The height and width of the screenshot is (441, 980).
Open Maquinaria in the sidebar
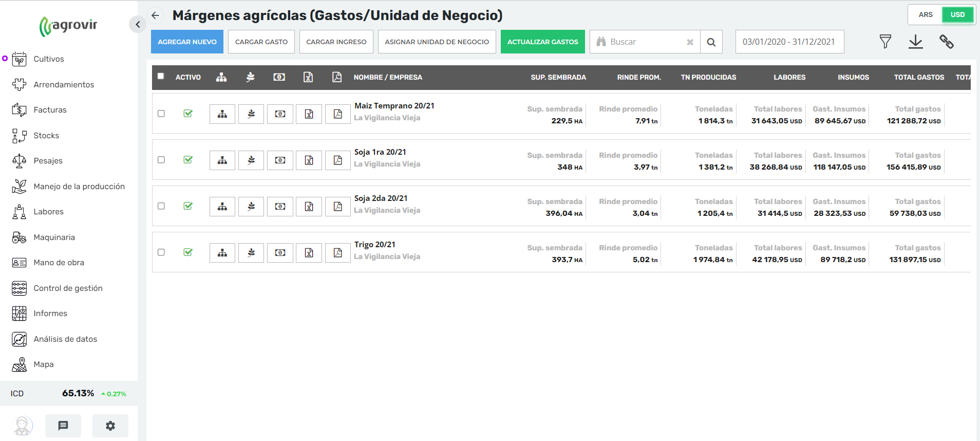[x=54, y=237]
